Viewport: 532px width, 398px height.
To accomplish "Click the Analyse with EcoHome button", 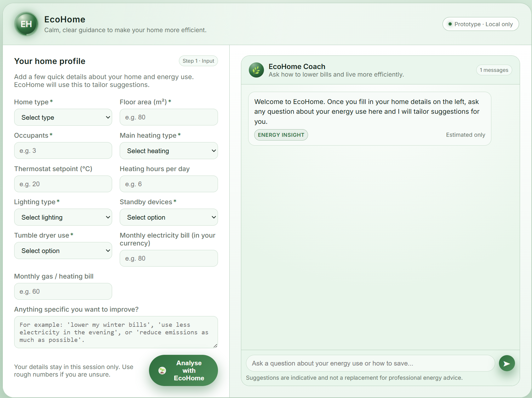I will [x=183, y=371].
